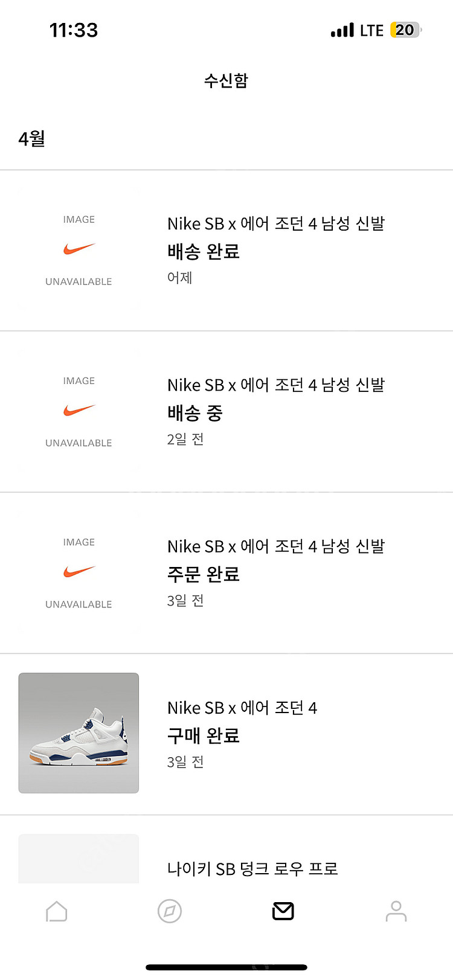Tap the Nike swoosh on 배송 완료 item
This screenshot has height=980, width=453.
point(79,249)
